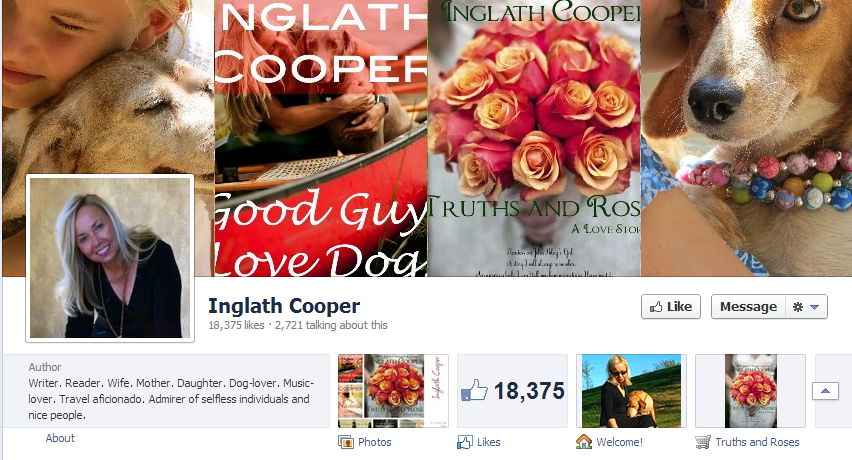Click the Good Guys Love Dogs cover

(x=321, y=138)
